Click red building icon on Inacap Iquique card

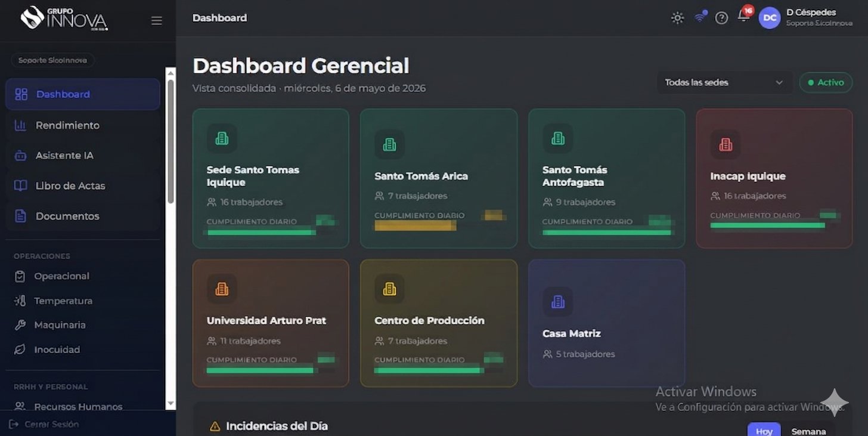pyautogui.click(x=726, y=144)
